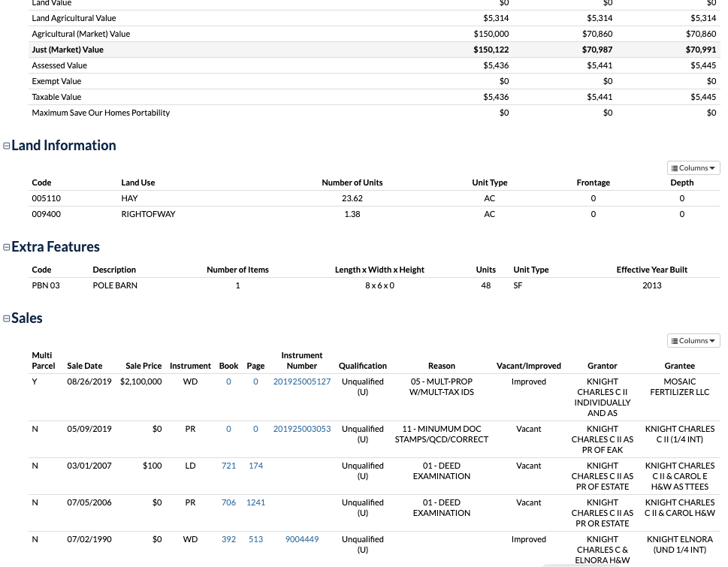728x567 pixels.
Task: Click page number 513 link
Action: [x=255, y=539]
